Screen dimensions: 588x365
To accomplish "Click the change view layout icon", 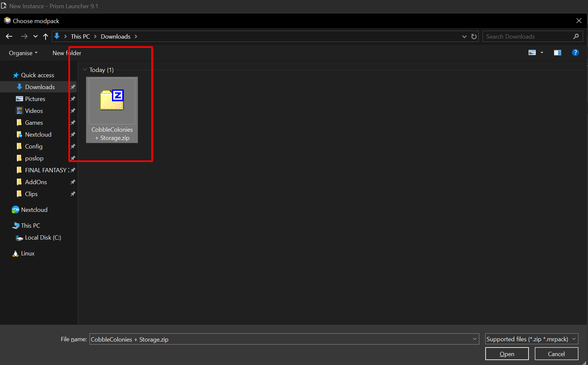I will click(532, 53).
